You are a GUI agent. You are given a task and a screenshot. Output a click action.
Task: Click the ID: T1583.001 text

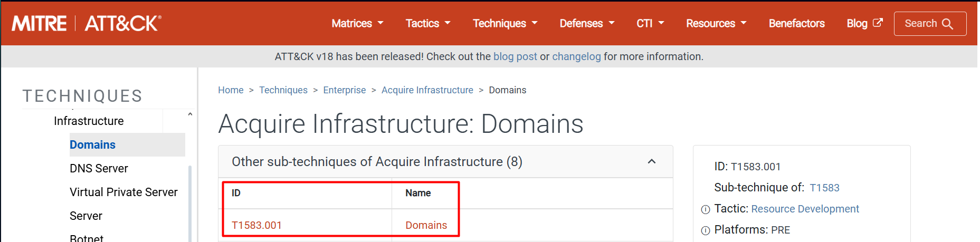747,167
